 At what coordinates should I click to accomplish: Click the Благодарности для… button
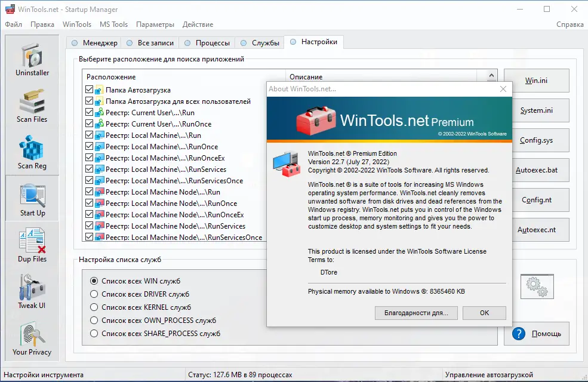(415, 313)
